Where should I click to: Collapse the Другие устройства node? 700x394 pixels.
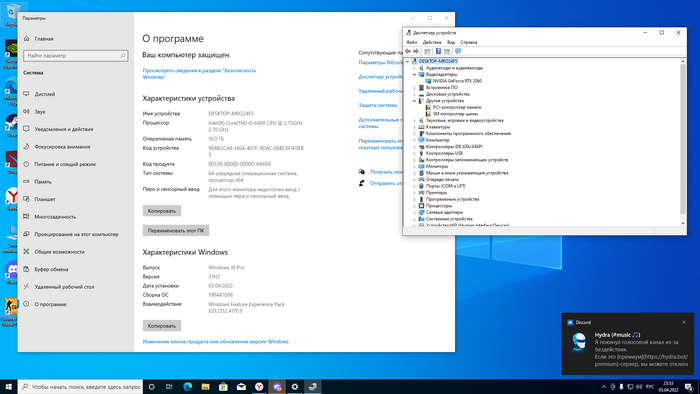click(414, 101)
